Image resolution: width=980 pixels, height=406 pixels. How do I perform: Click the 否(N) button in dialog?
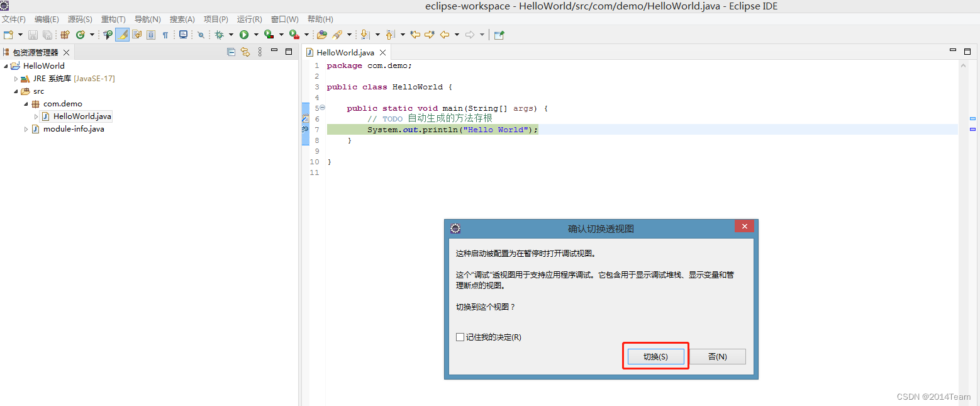(717, 357)
